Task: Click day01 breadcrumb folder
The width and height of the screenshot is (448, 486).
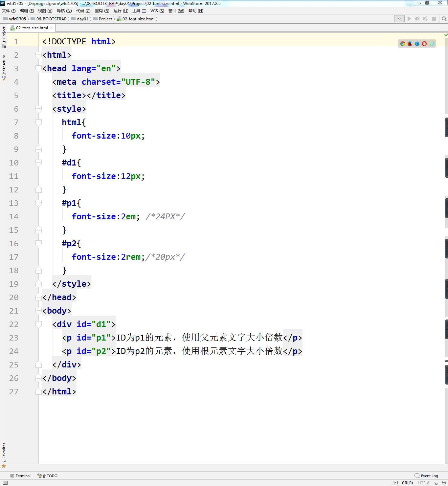Action: click(80, 19)
